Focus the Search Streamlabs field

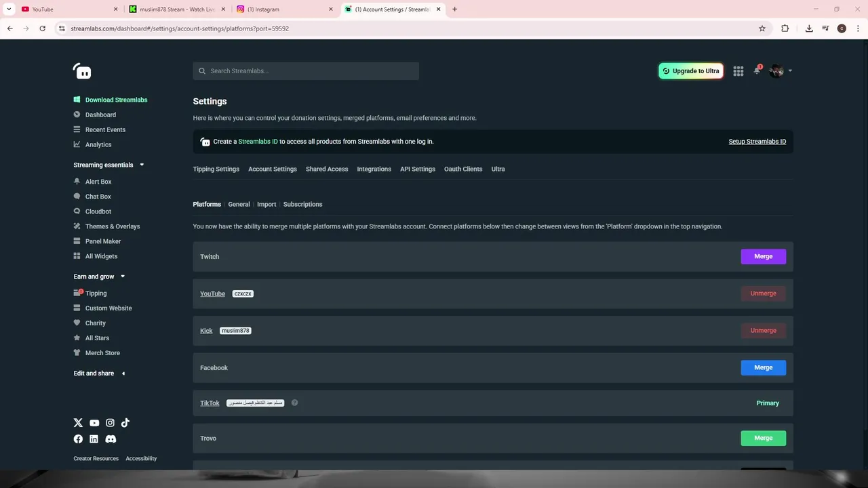[306, 71]
